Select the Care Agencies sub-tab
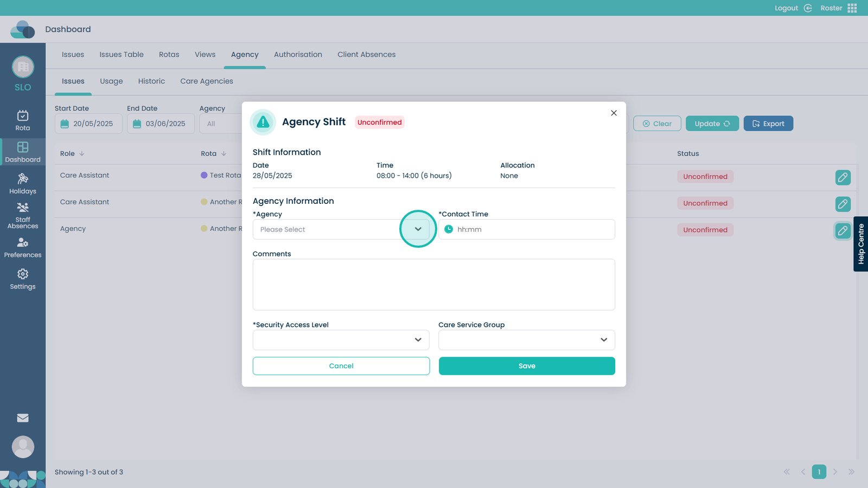Viewport: 868px width, 488px height. tap(207, 81)
